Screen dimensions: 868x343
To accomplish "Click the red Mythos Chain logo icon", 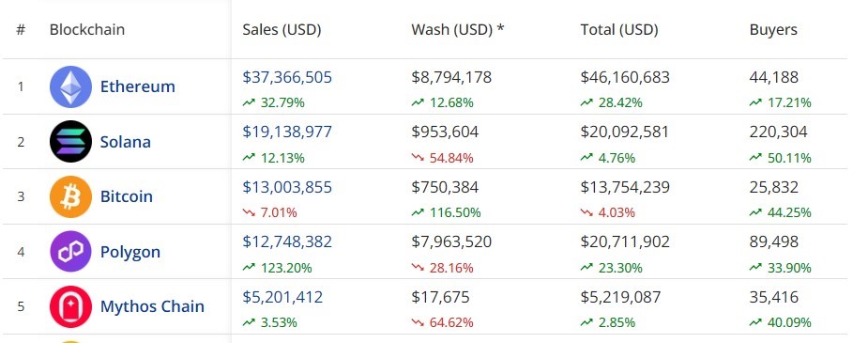I will pos(70,306).
